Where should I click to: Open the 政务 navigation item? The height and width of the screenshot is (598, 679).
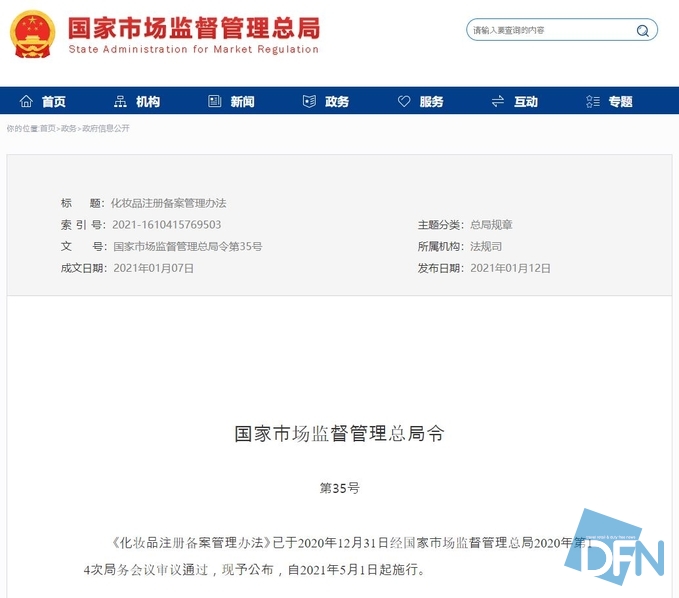tap(337, 102)
